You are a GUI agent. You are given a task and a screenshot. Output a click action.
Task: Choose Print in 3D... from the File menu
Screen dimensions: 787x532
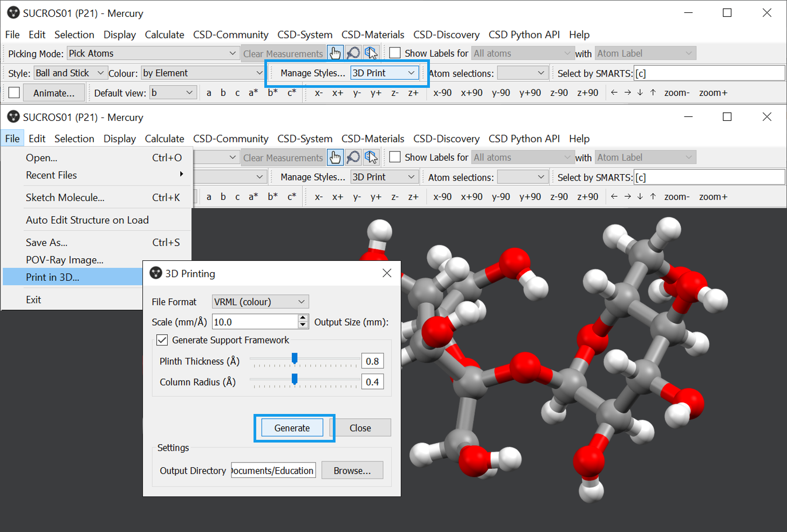[x=53, y=277]
